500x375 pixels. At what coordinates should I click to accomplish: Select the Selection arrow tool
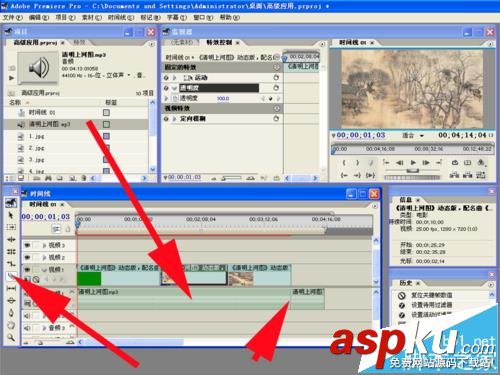pos(11,215)
